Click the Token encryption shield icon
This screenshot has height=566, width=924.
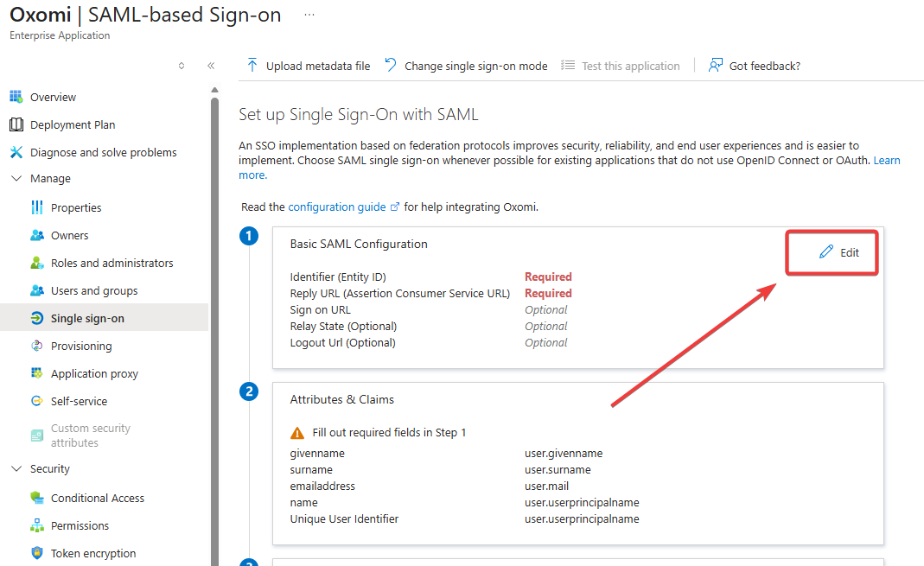(36, 553)
